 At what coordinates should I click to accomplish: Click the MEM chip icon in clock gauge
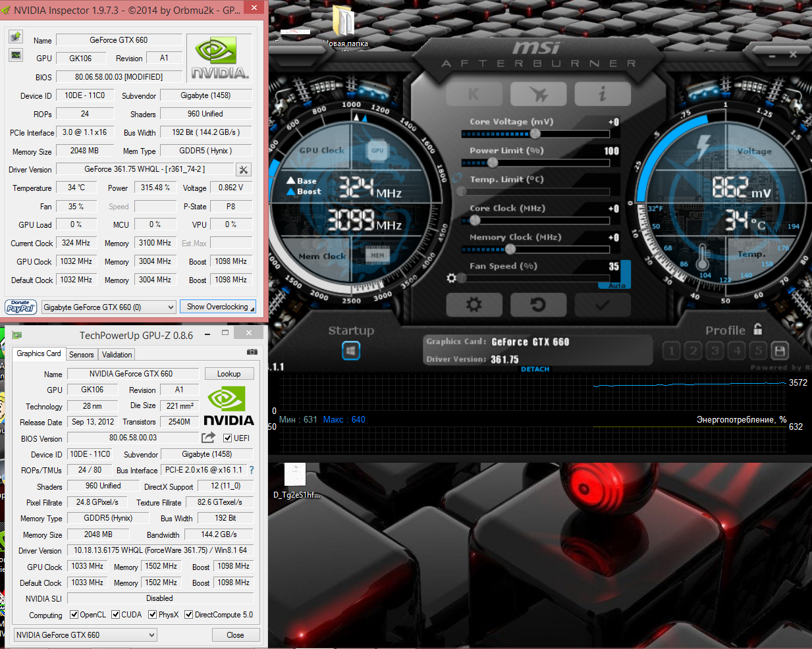[x=377, y=255]
